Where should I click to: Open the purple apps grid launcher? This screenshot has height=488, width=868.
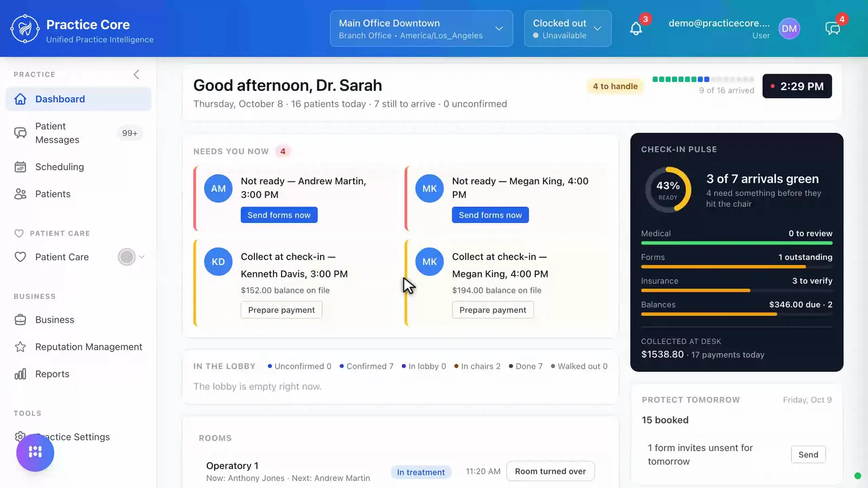click(x=35, y=452)
